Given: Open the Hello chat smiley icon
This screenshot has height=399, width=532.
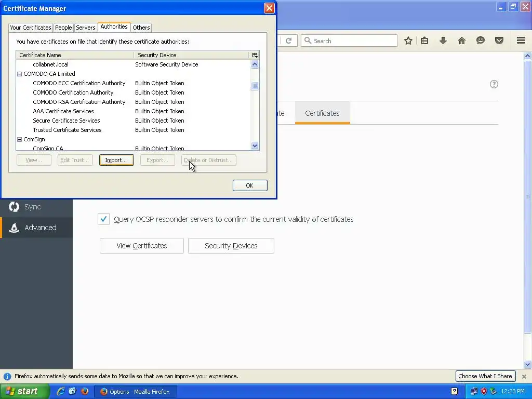Looking at the screenshot, I should coord(481,41).
